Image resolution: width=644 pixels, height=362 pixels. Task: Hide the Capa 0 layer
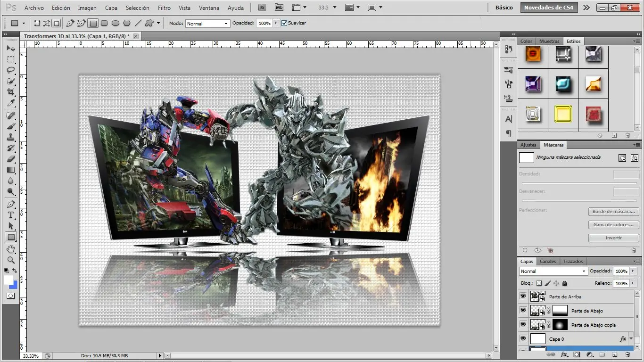[x=523, y=338]
